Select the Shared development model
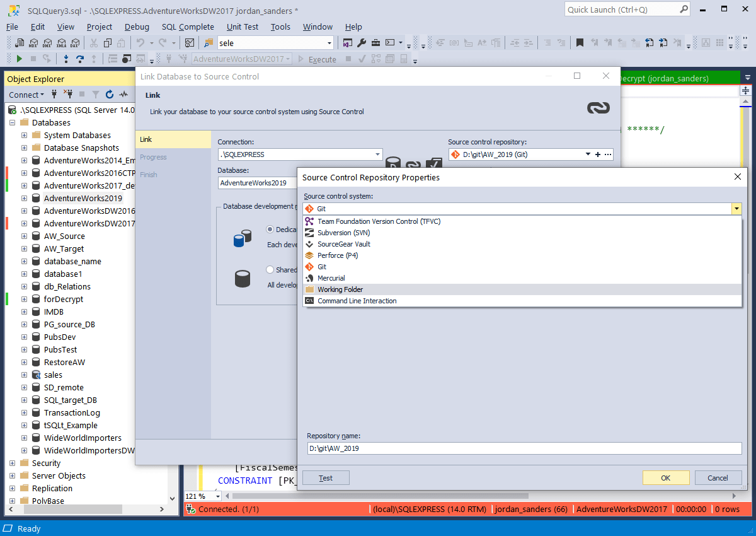Image resolution: width=756 pixels, height=536 pixels. (x=270, y=269)
